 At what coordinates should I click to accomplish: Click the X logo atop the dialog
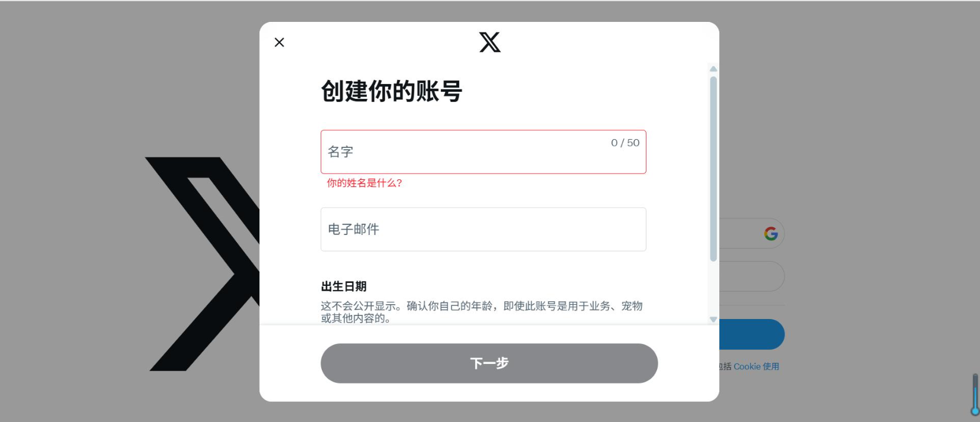(x=489, y=42)
